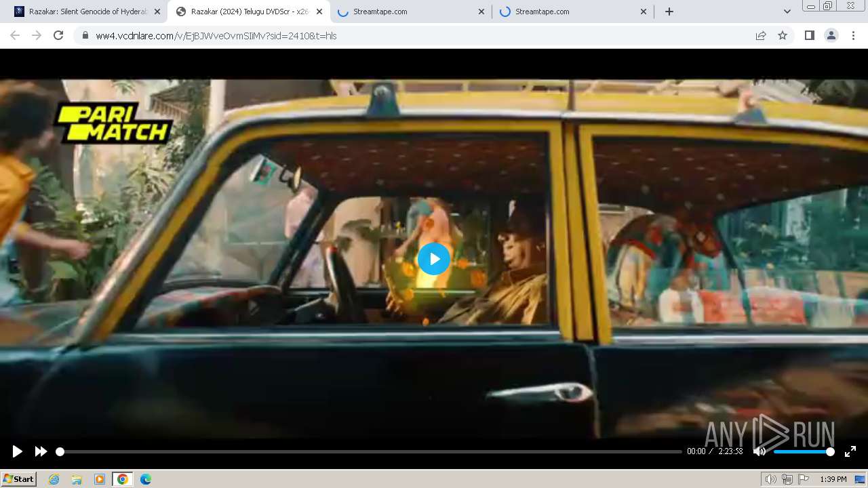Enter fullscreen with the expand icon
This screenshot has height=488, width=868.
[850, 451]
